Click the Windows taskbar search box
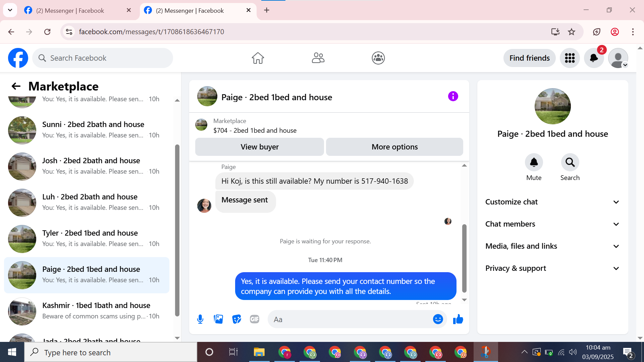644x362 pixels. tap(111, 352)
